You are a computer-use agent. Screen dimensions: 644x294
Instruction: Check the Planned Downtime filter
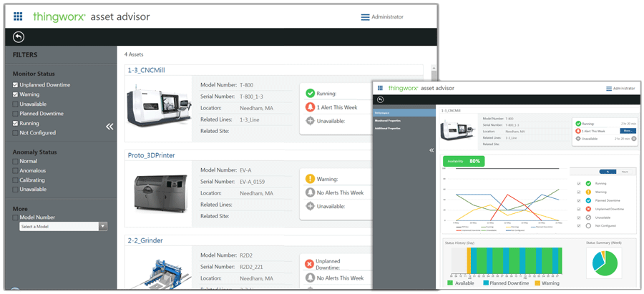pyautogui.click(x=15, y=113)
